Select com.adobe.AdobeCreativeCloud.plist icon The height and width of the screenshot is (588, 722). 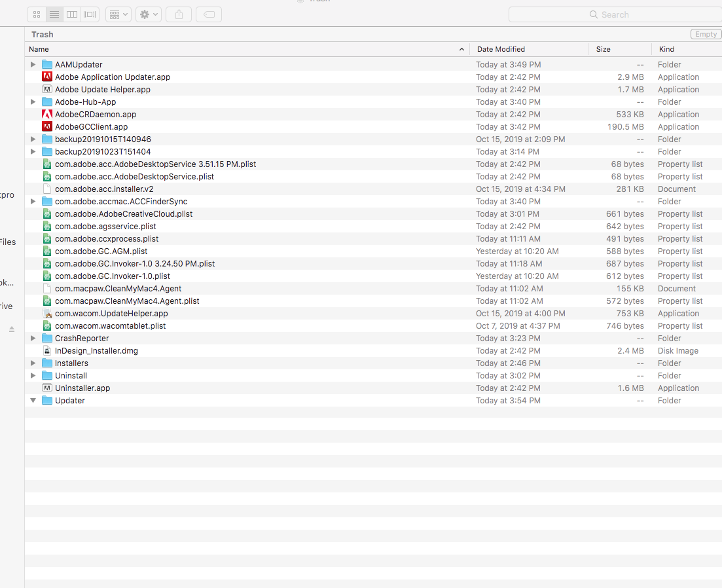(47, 213)
